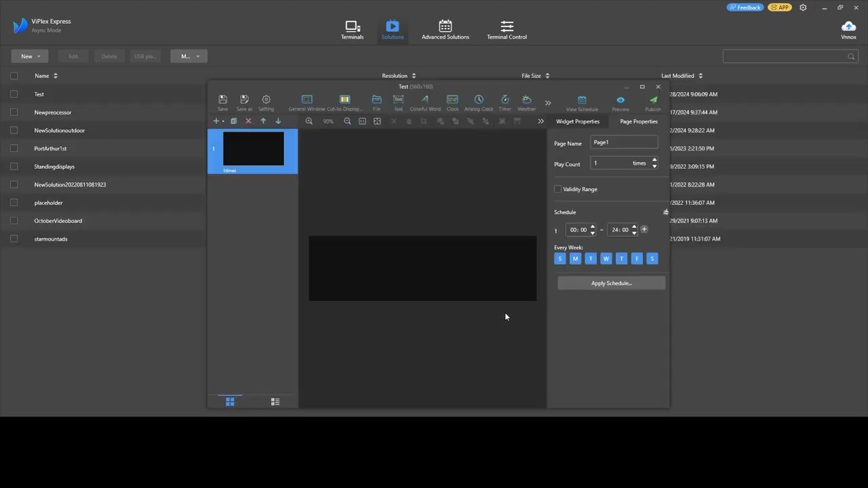Screen dimensions: 868x488
Task: Click the Apply Schedule button
Action: 612,283
